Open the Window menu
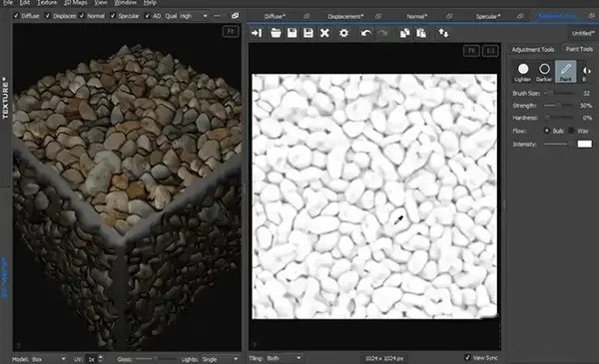599x364 pixels. pyautogui.click(x=125, y=3)
